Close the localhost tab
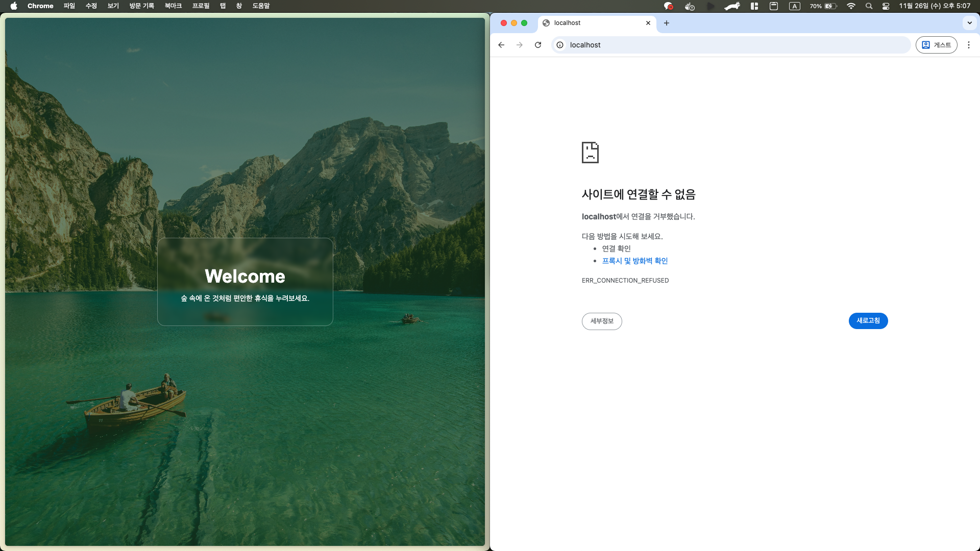This screenshot has height=551, width=980. (x=648, y=23)
